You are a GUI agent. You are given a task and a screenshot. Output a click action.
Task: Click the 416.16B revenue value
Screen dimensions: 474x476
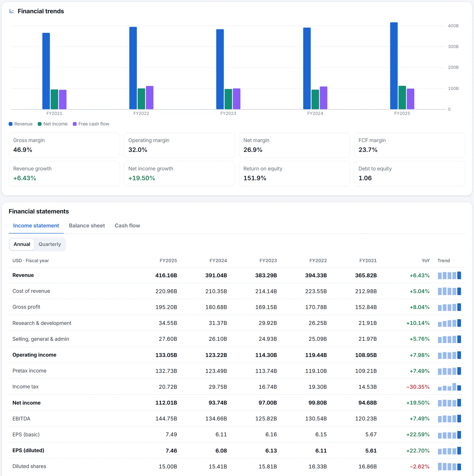(x=166, y=275)
